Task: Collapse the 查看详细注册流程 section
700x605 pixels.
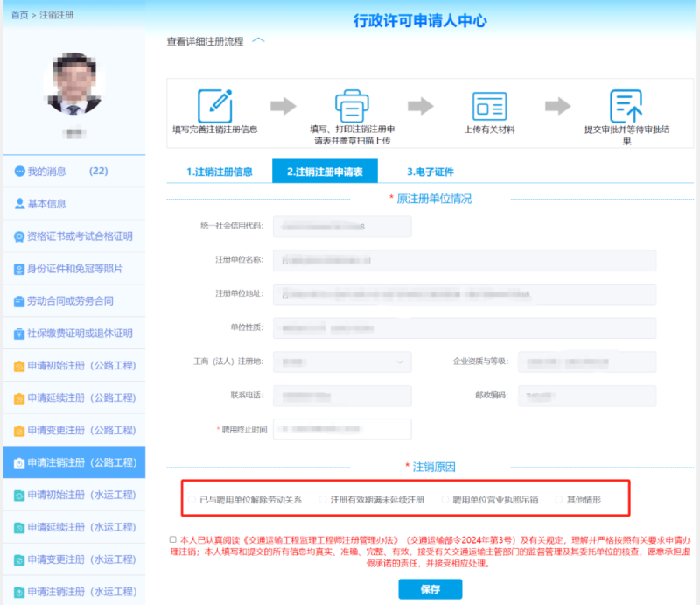Action: coord(258,40)
